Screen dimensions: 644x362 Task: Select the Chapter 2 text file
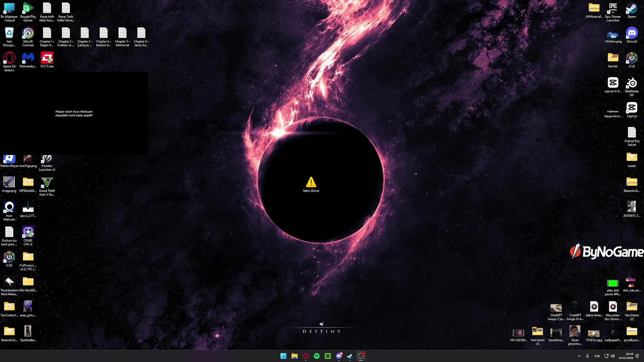tap(66, 34)
